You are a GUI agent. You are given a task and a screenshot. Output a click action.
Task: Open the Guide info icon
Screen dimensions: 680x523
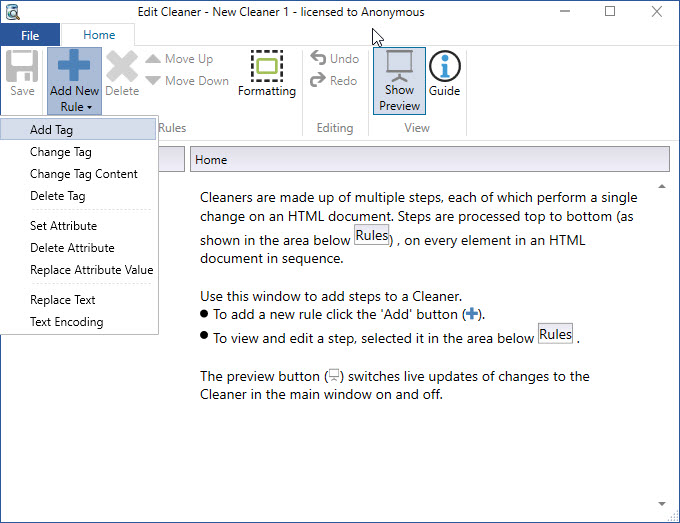tap(444, 67)
